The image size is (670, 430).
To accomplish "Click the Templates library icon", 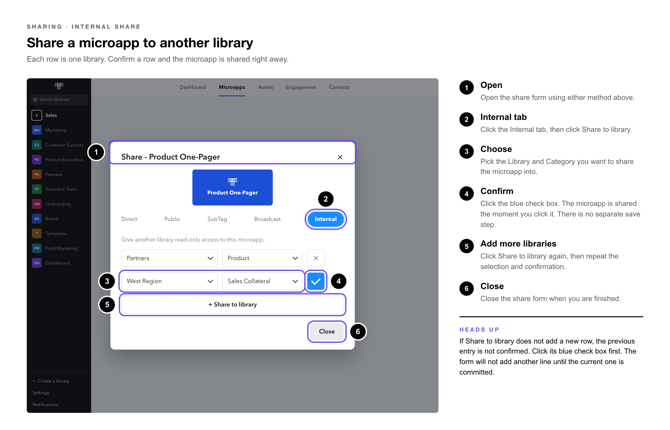I will coord(37,233).
